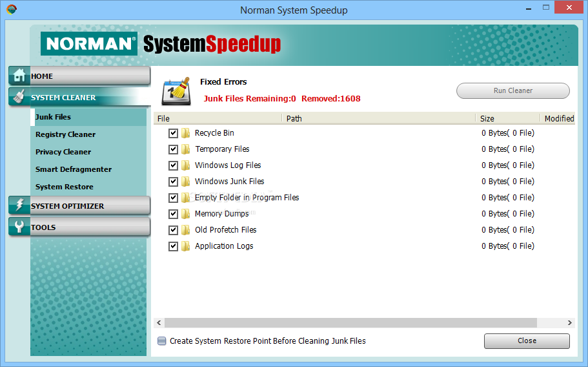Close window with the red X button
This screenshot has height=367, width=588.
(569, 8)
